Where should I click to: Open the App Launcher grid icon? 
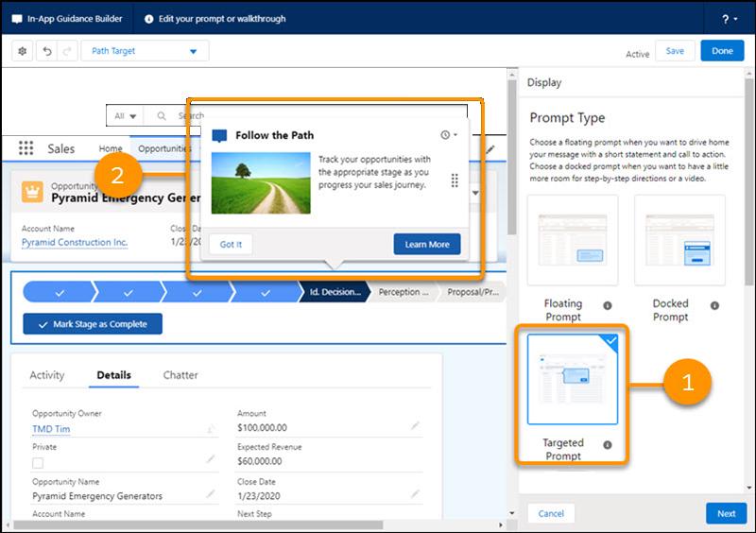point(26,149)
